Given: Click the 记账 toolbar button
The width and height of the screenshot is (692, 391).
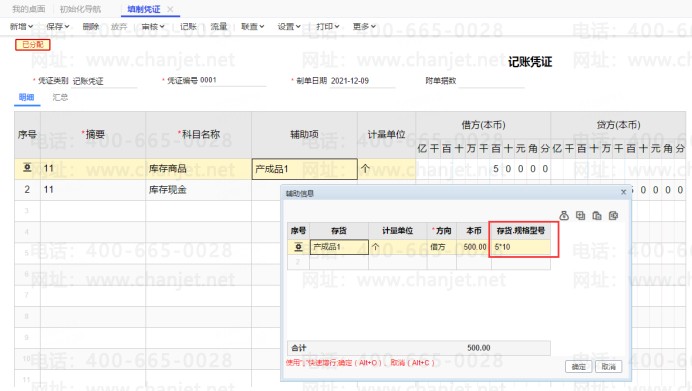Looking at the screenshot, I should pyautogui.click(x=188, y=26).
